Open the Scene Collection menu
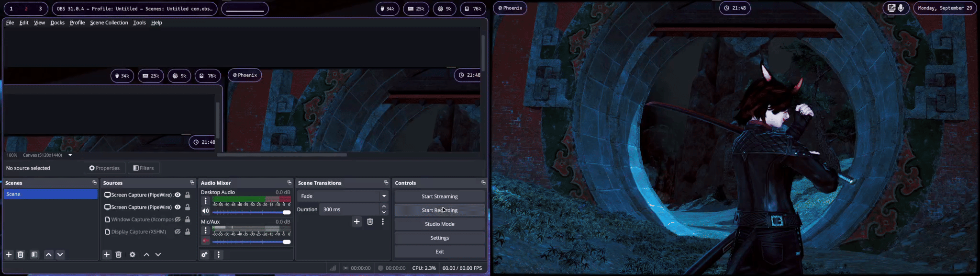 (109, 23)
